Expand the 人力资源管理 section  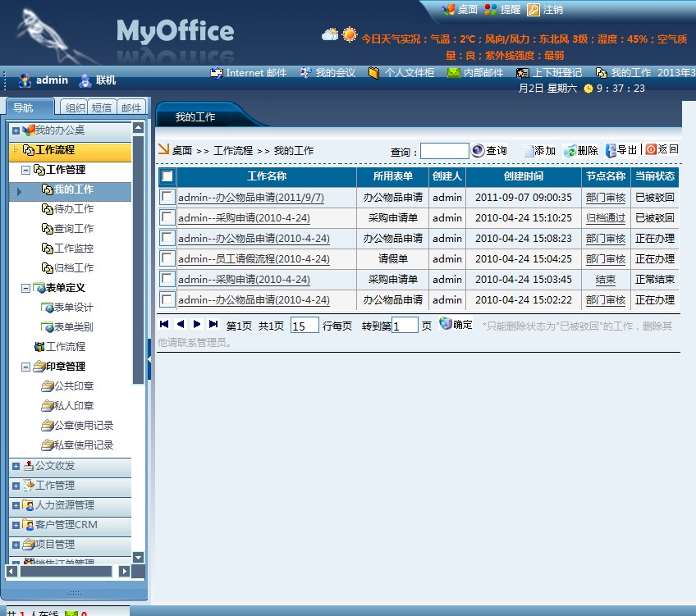coord(16,505)
